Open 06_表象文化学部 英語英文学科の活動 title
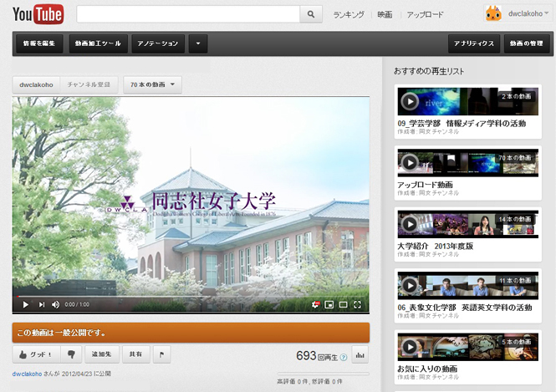Image resolution: width=556 pixels, height=392 pixels. coord(465,308)
